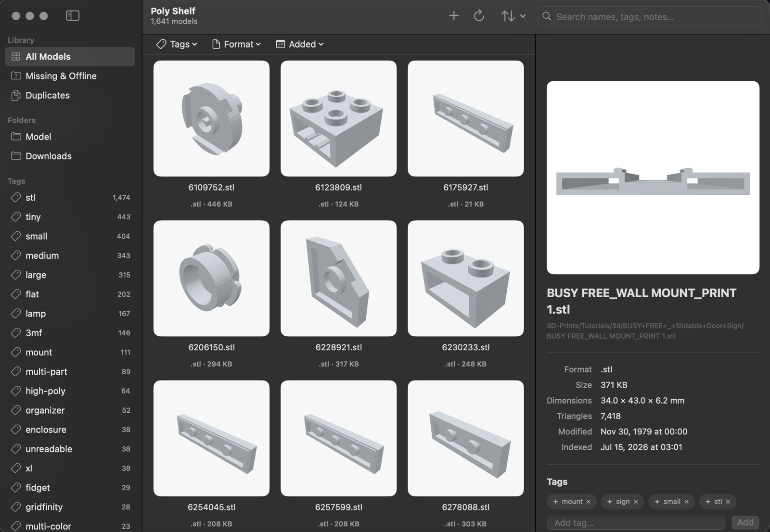Viewport: 770px width, 532px height.
Task: Click the tag icon beside tiny
Action: [16, 217]
